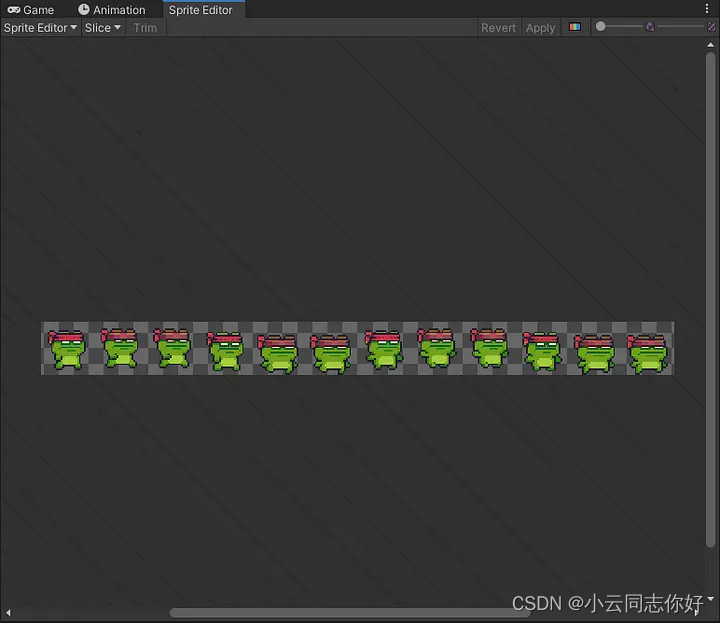Click the Revert button
Screen dimensions: 720x623
498,28
